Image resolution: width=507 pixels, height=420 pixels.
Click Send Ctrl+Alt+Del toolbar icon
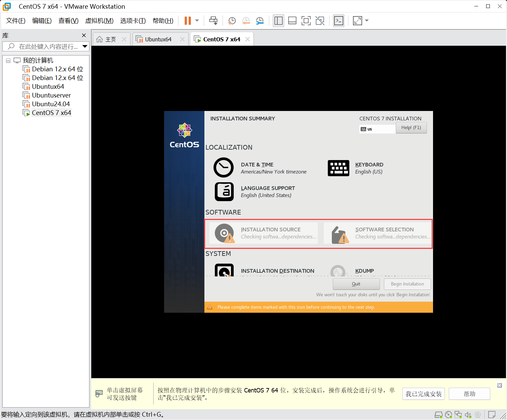[213, 21]
